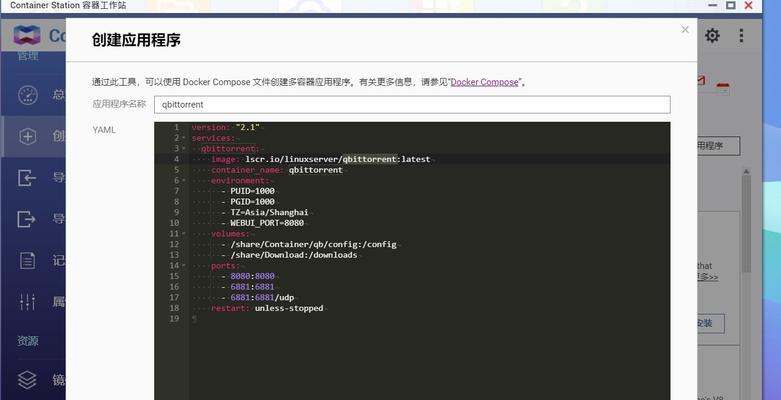Click the WEBUI_PORT=8080 line
Screen dimensions: 781x400
(x=262, y=223)
